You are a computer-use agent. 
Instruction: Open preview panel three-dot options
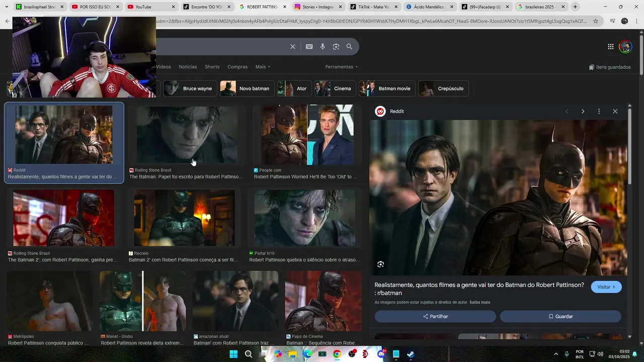(599, 111)
